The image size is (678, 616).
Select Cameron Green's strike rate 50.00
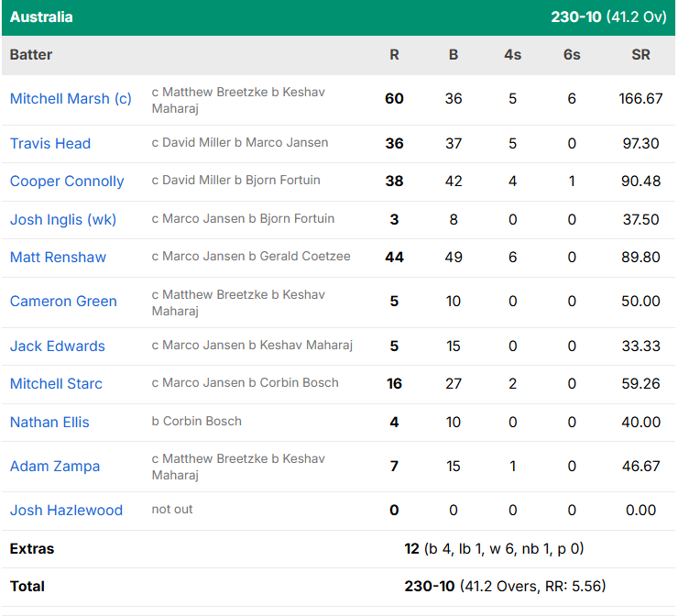click(640, 302)
